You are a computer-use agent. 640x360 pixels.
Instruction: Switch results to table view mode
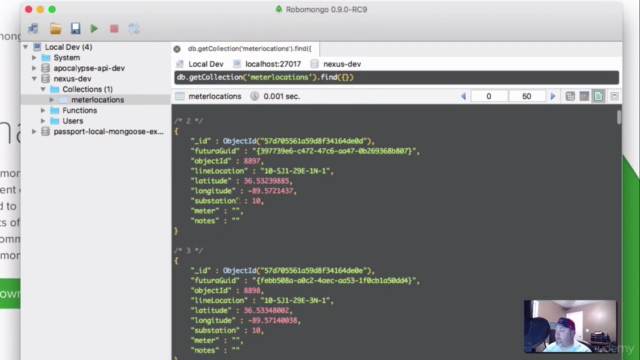[584, 96]
